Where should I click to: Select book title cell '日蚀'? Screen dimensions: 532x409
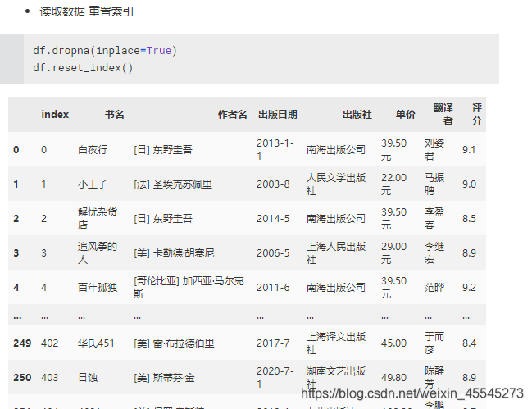(x=88, y=378)
